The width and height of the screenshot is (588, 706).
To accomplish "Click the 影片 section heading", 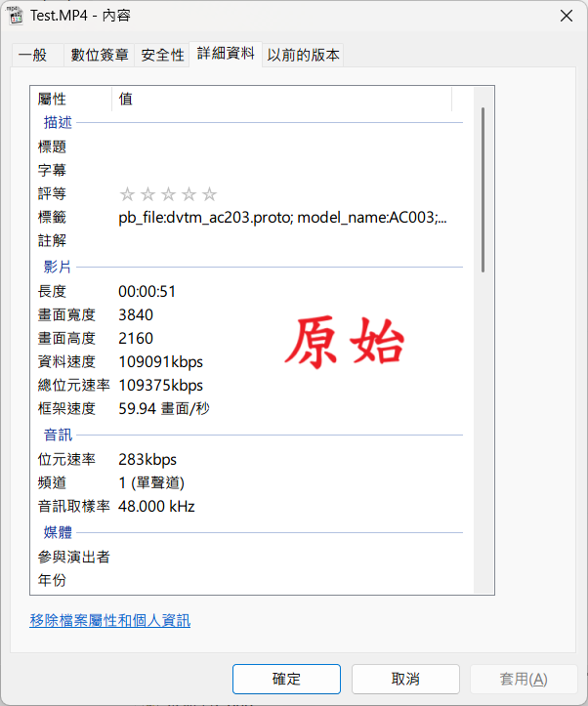I will pyautogui.click(x=58, y=267).
